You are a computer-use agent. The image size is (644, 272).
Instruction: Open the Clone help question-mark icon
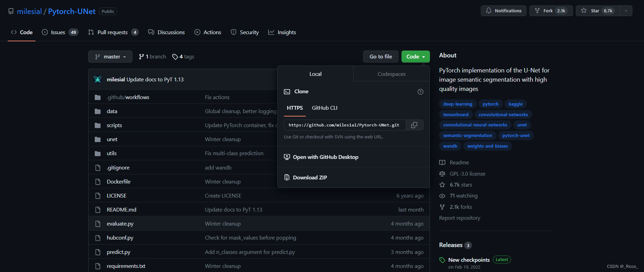click(x=420, y=92)
